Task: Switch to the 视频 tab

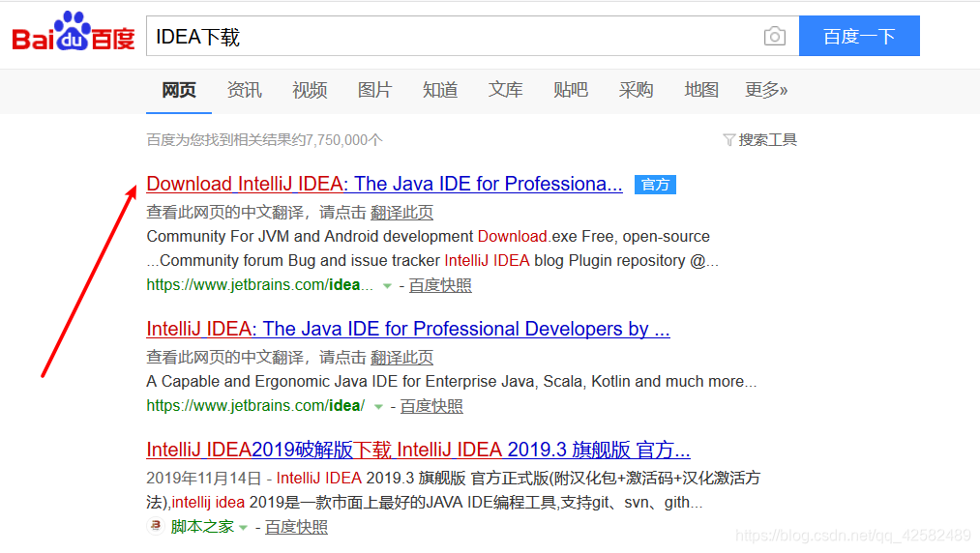Action: (x=310, y=90)
